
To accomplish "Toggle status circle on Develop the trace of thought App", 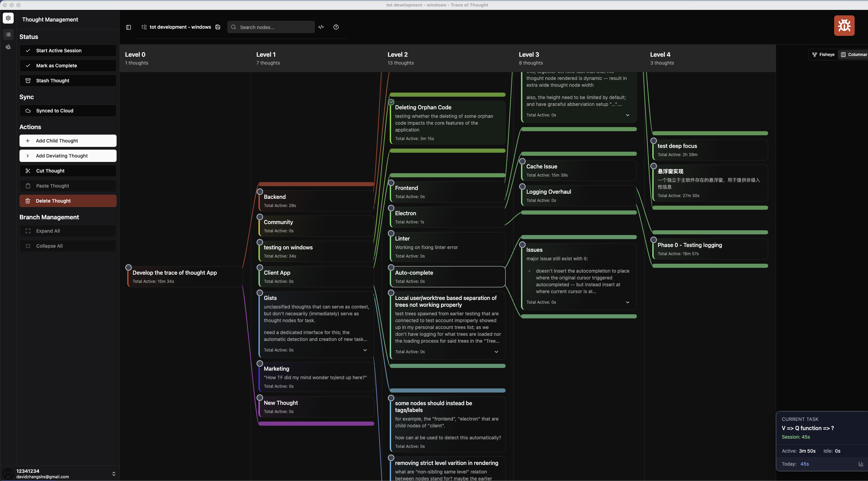I will tap(129, 267).
